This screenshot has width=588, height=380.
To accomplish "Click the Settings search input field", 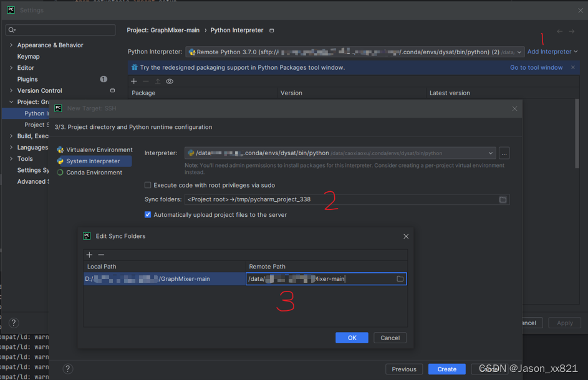I will click(60, 30).
